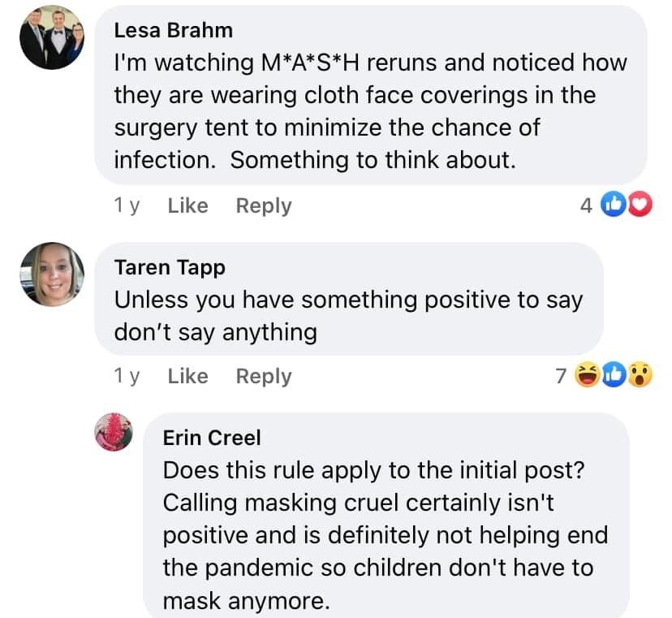The image size is (672, 618).
Task: Like Lesa Brahm's comment
Action: pos(187,206)
